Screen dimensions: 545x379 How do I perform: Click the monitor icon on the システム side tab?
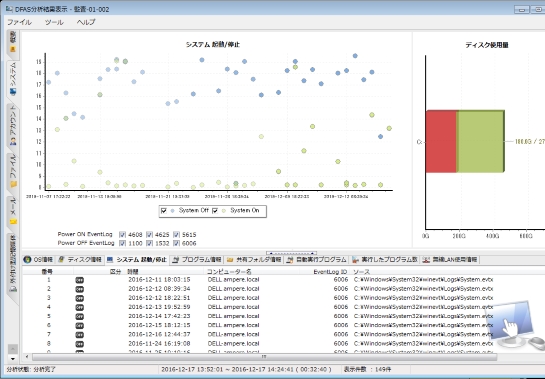tap(13, 91)
